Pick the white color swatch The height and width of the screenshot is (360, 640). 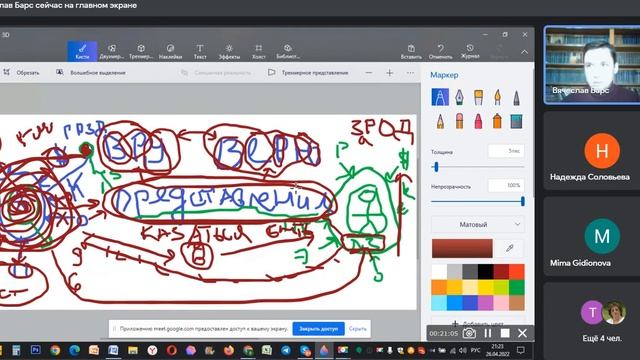(439, 271)
